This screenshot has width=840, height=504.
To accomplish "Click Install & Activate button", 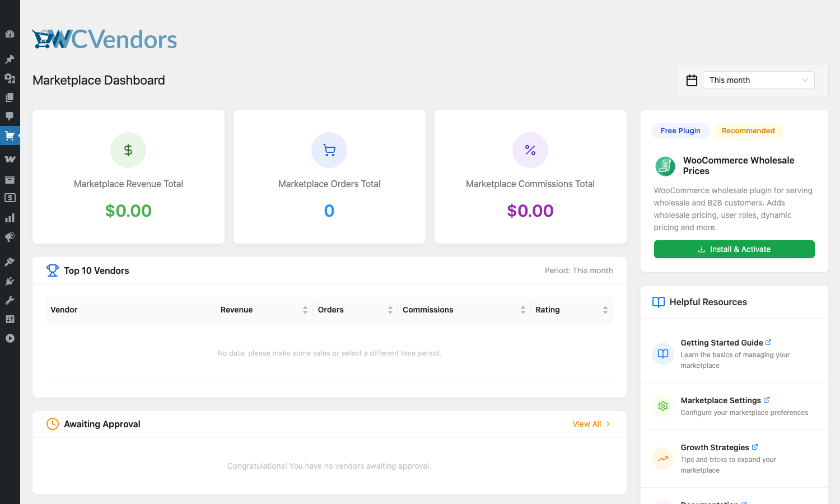I will click(x=734, y=249).
